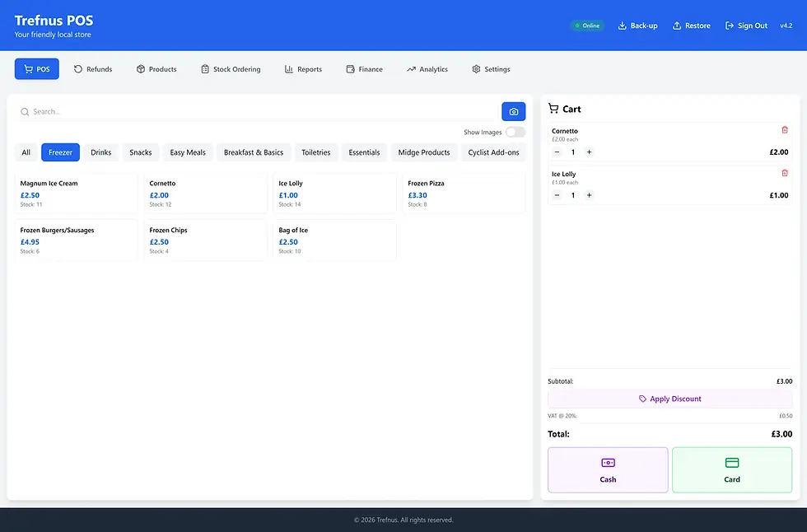Screen dimensions: 807x532
Task: Show Essentials category products
Action: (x=364, y=152)
